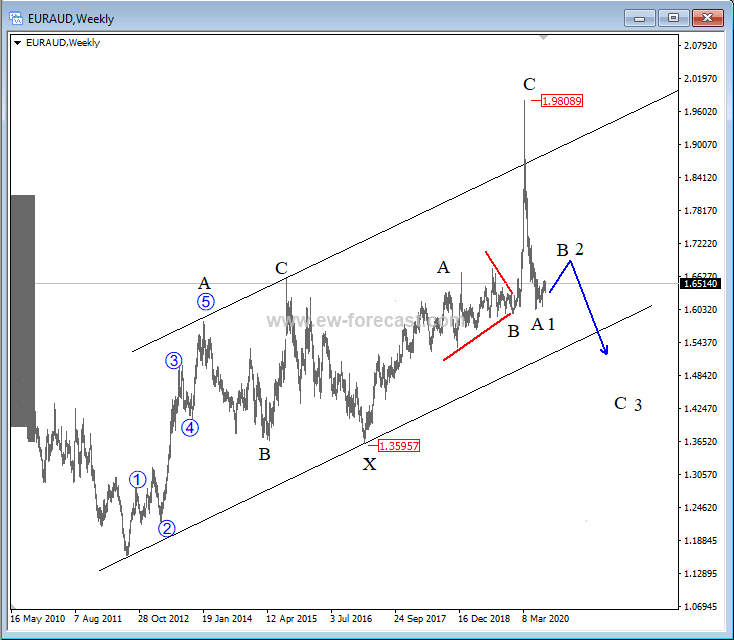
Task: Select the 1.35957 red price label
Action: pyautogui.click(x=397, y=446)
